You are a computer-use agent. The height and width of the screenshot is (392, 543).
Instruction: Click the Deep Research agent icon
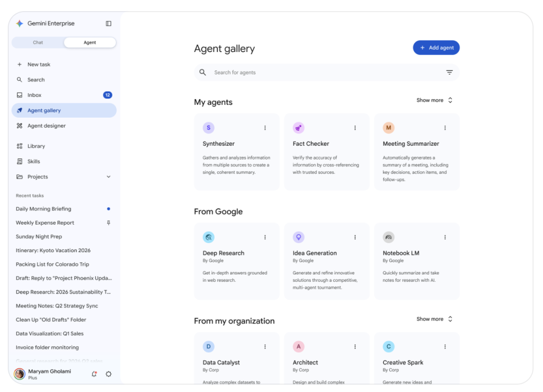pyautogui.click(x=208, y=237)
